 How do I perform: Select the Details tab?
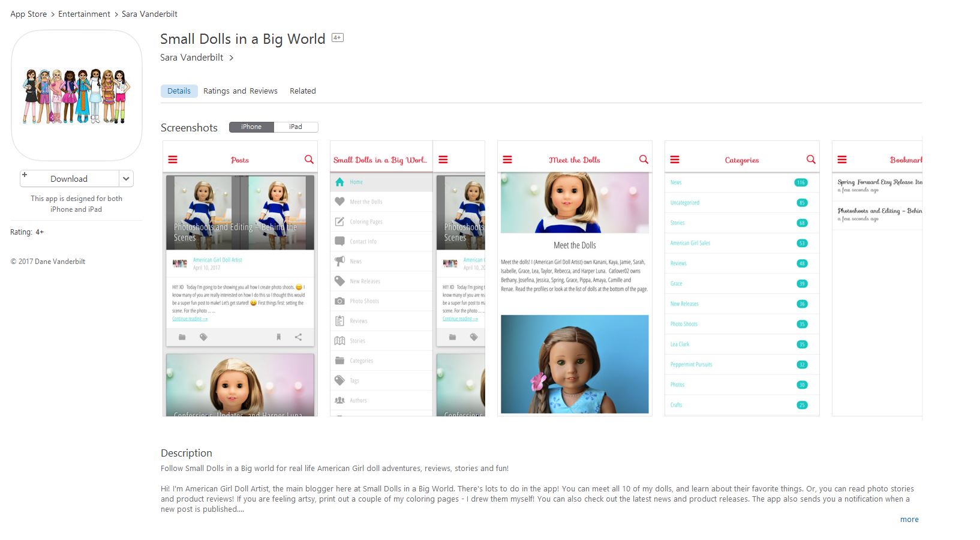[179, 91]
